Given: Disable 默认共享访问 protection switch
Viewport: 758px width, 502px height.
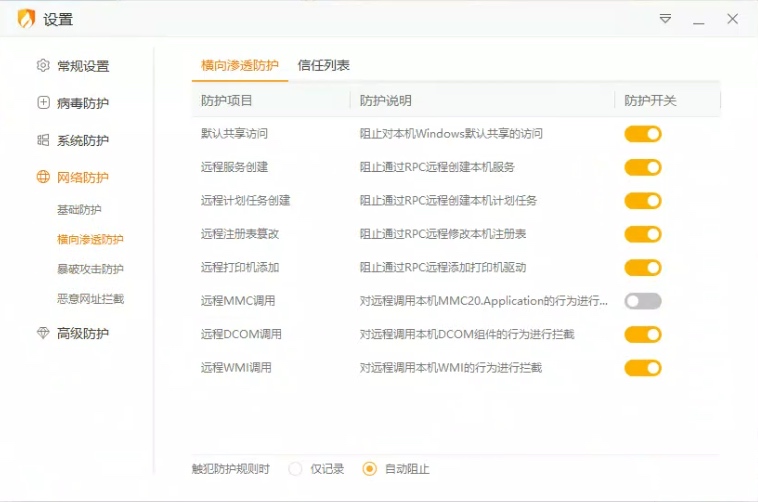Looking at the screenshot, I should point(642,134).
